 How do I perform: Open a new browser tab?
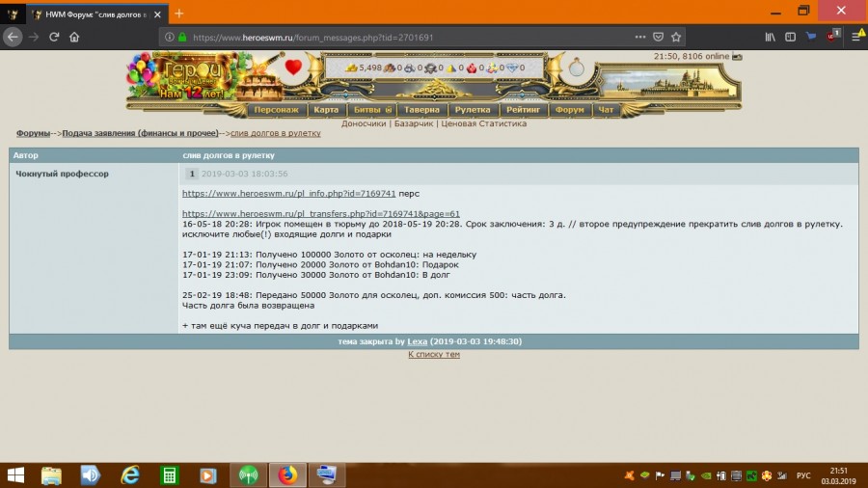tap(179, 14)
